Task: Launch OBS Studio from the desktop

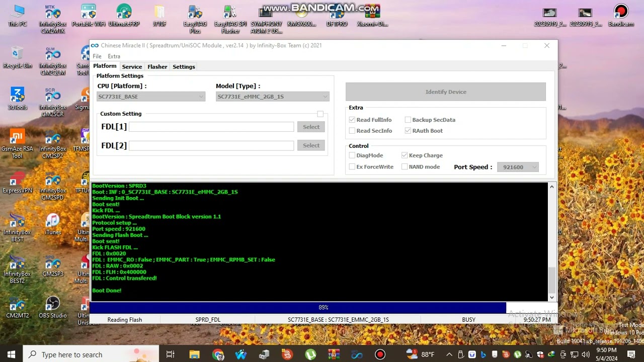Action: 52,308
